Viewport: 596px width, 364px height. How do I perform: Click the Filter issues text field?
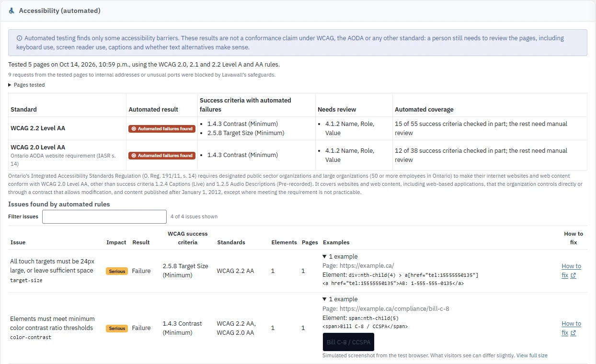[104, 216]
